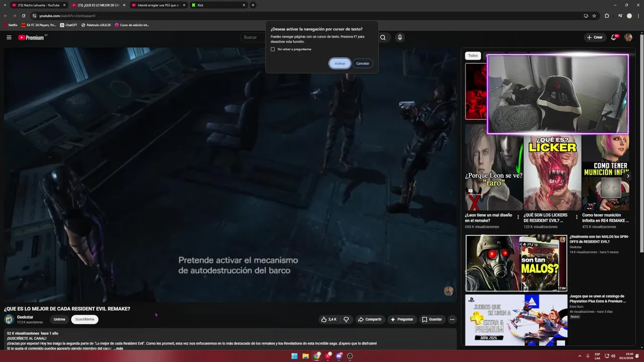Screen dimensions: 644x362
Task: Open the 23:40 clock and date
Action: pos(627,356)
